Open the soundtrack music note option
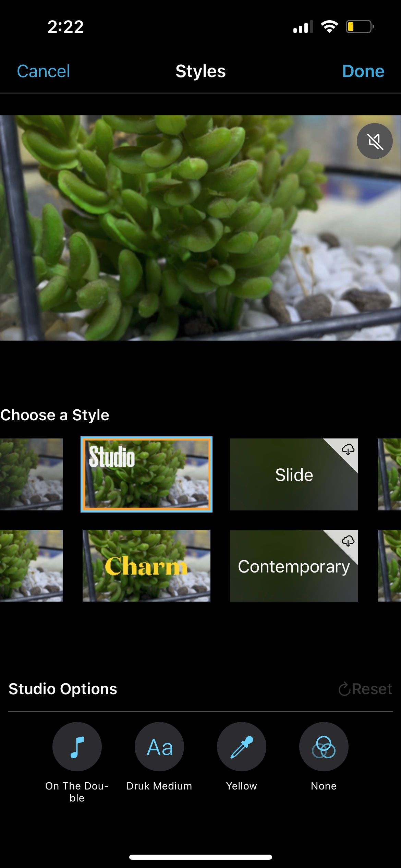Screen dimensions: 401x868 pyautogui.click(x=77, y=747)
